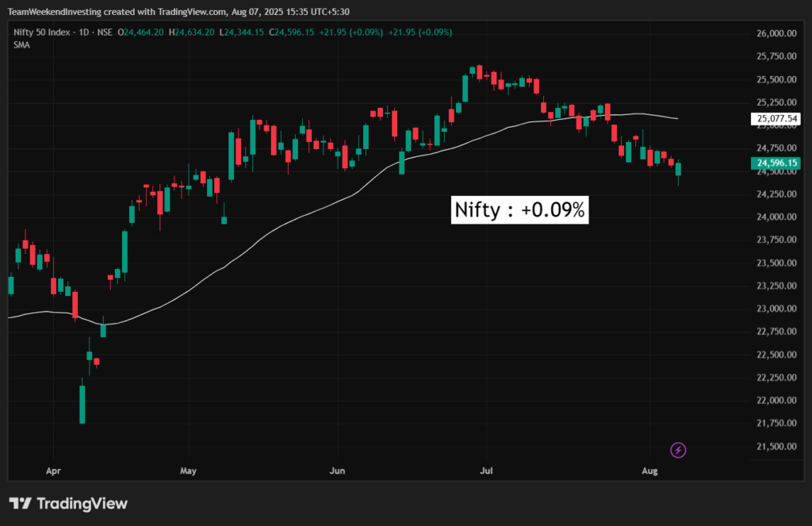Click the TradingView logo

coord(68,503)
